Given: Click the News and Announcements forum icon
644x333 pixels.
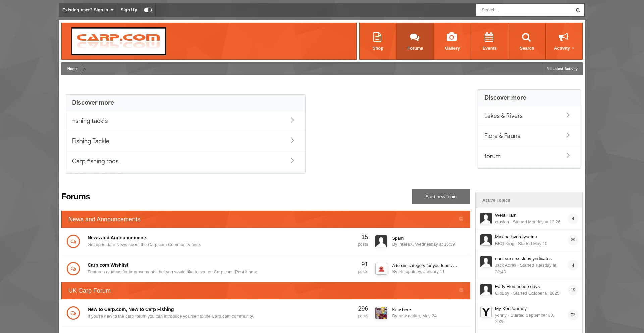Looking at the screenshot, I should [x=73, y=241].
